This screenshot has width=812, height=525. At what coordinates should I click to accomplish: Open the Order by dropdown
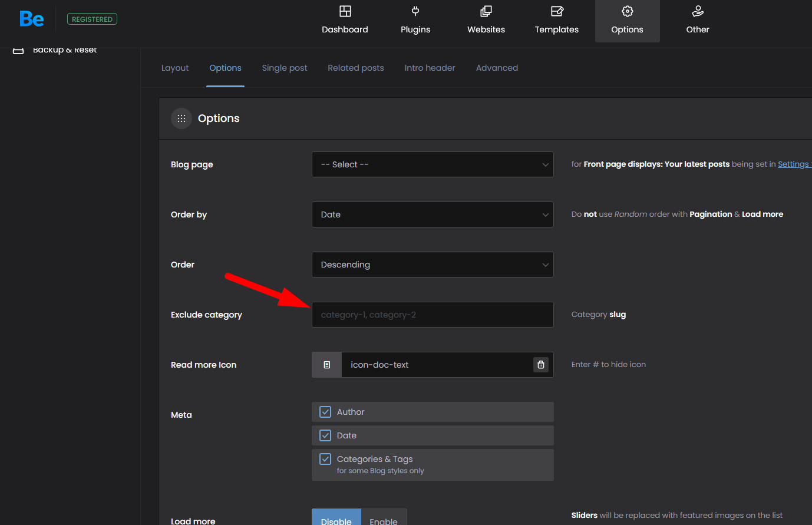(433, 214)
